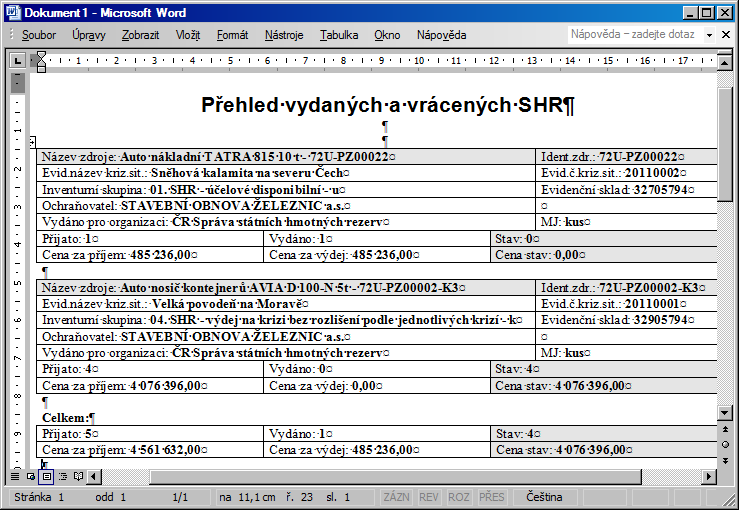
Task: Toggle REV track changes indicator
Action: click(429, 497)
